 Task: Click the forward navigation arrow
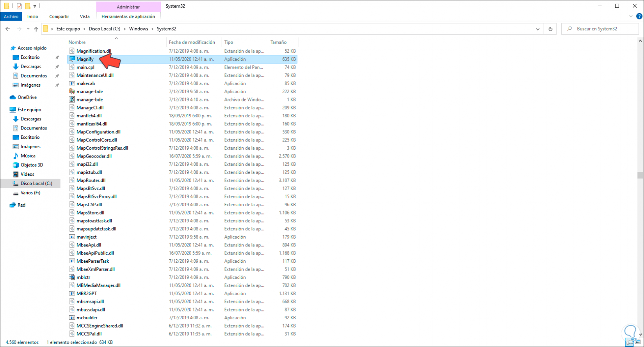click(19, 29)
